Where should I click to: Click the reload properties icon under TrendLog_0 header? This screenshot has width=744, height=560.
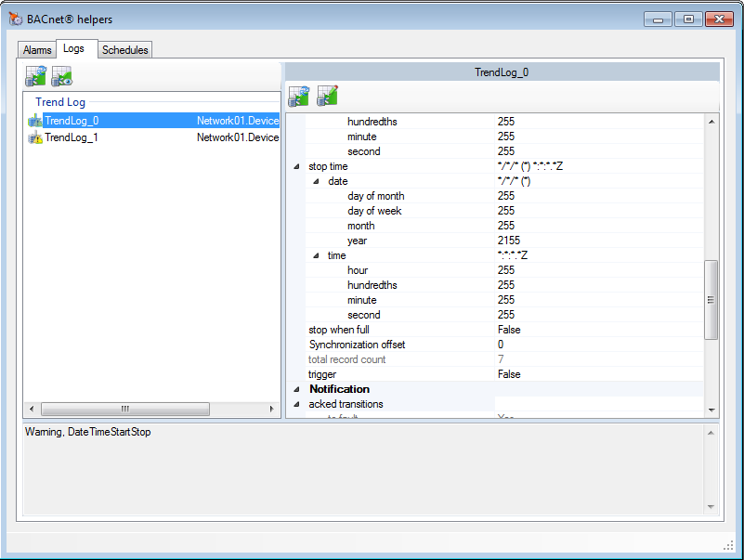(x=298, y=96)
